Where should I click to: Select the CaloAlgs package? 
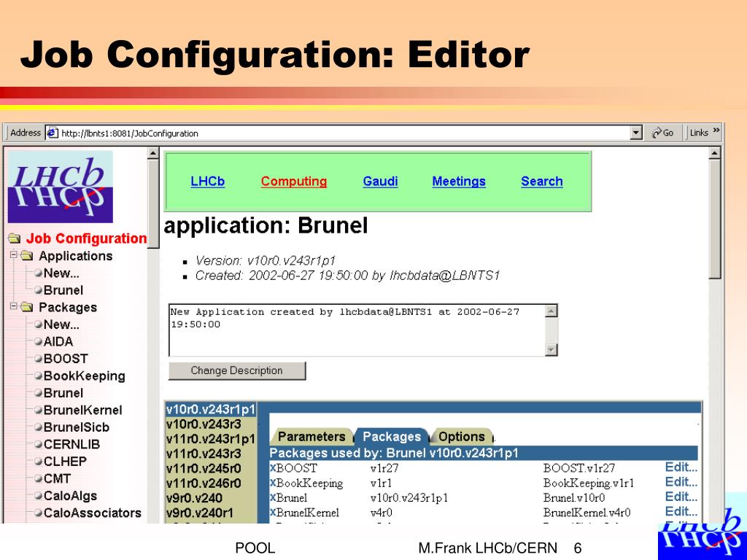[x=70, y=496]
